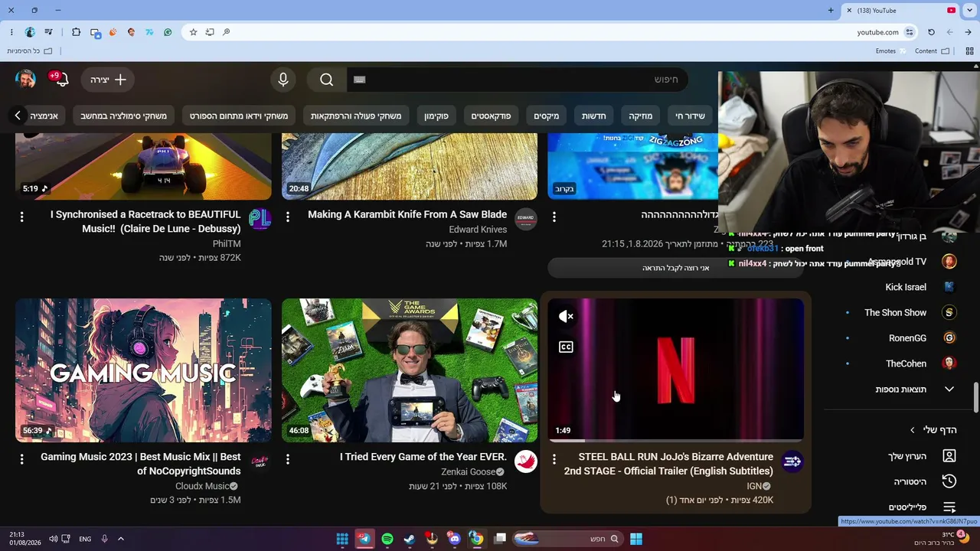Open the on-screen keyboard in search box
The height and width of the screenshot is (551, 980).
[x=360, y=80]
